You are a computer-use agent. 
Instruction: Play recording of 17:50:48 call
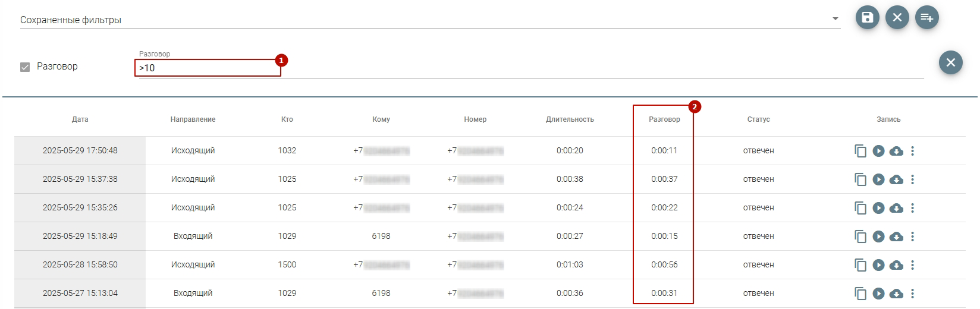click(878, 151)
